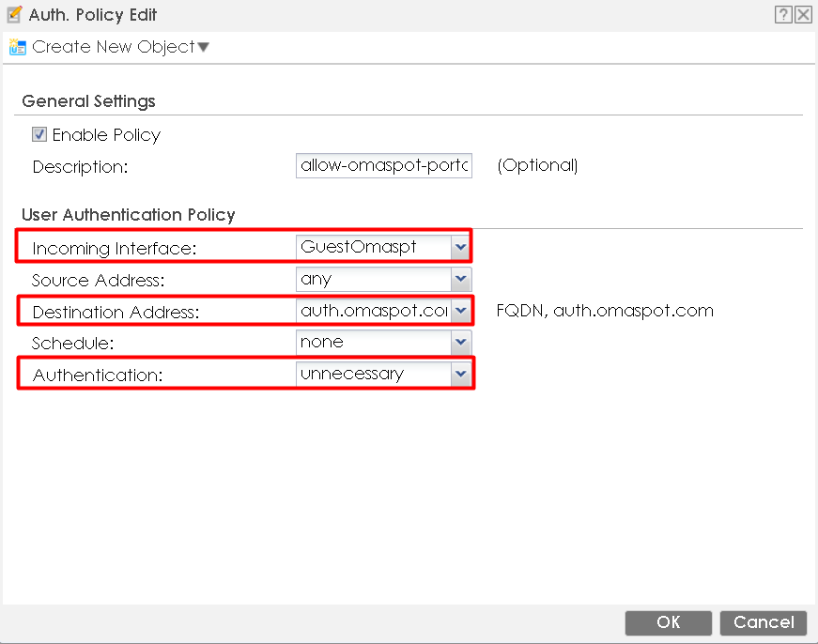Expand the Source Address dropdown arrow
Image resolution: width=818 pixels, height=644 pixels.
[460, 280]
